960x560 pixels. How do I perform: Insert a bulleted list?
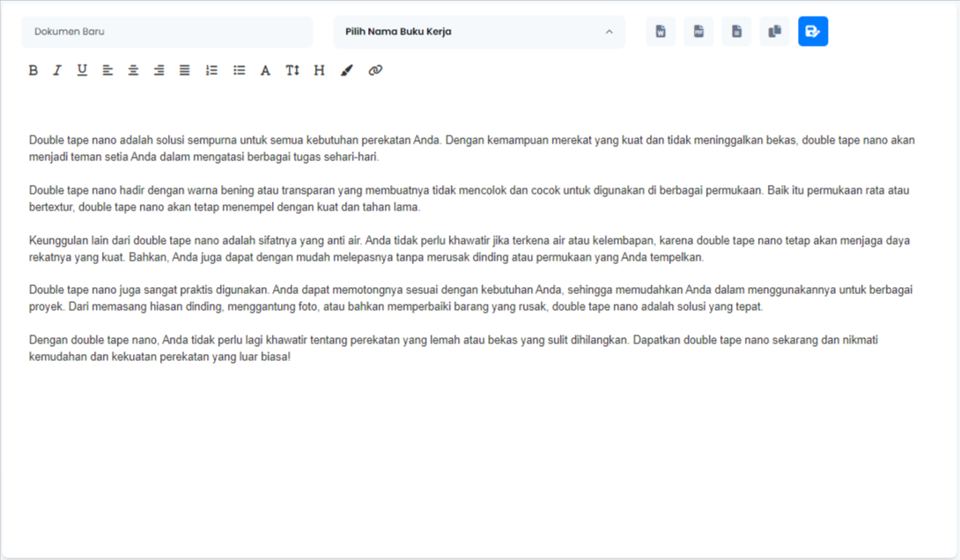(x=240, y=70)
